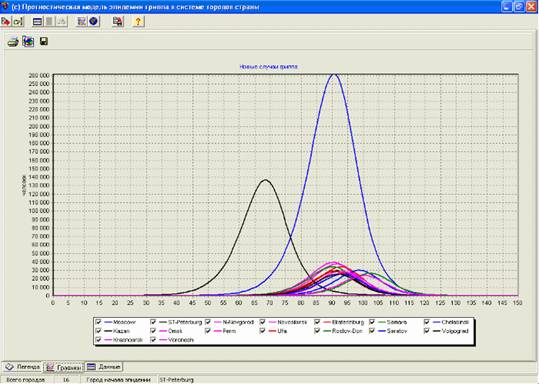Uncheck the Moscow series checkbox
The image size is (539, 384).
point(98,322)
